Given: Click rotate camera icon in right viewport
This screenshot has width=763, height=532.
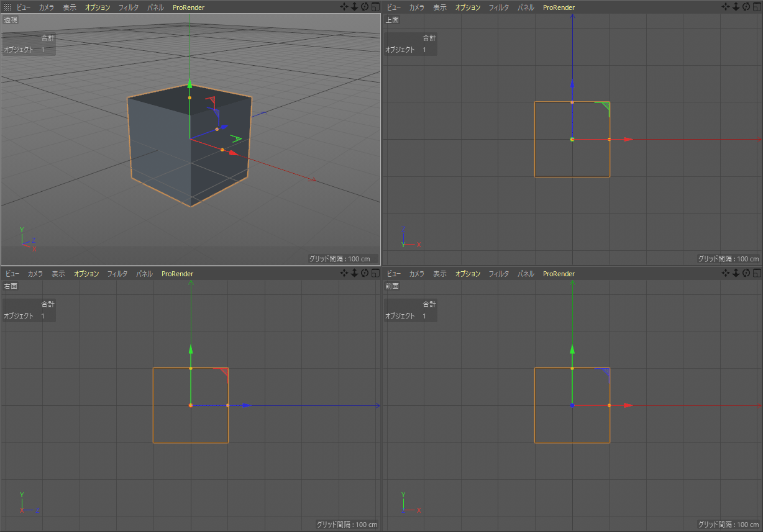Looking at the screenshot, I should click(365, 273).
